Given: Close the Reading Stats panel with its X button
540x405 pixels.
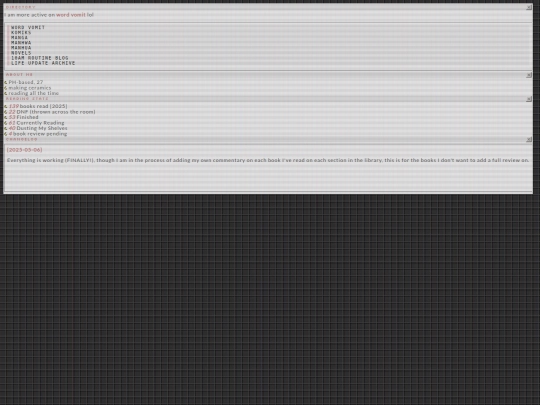Looking at the screenshot, I should coord(529,99).
